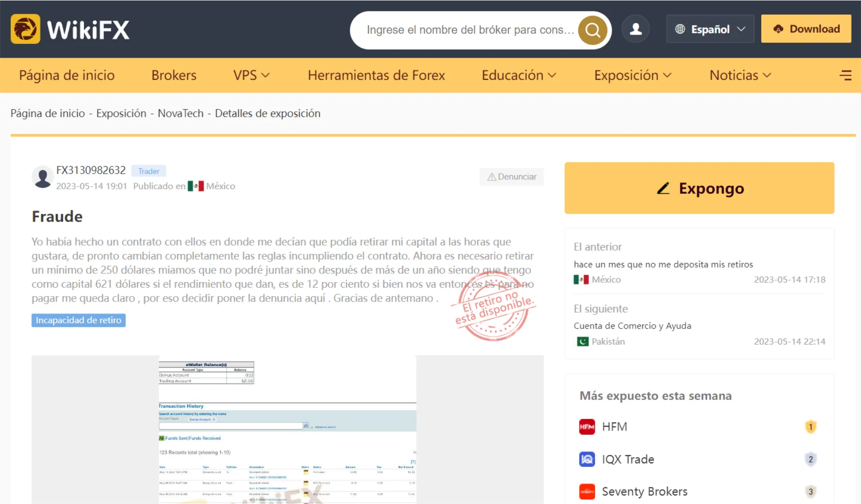861x504 pixels.
Task: Click the rank 3 badge next to Seventy Brokers
Action: 810,492
